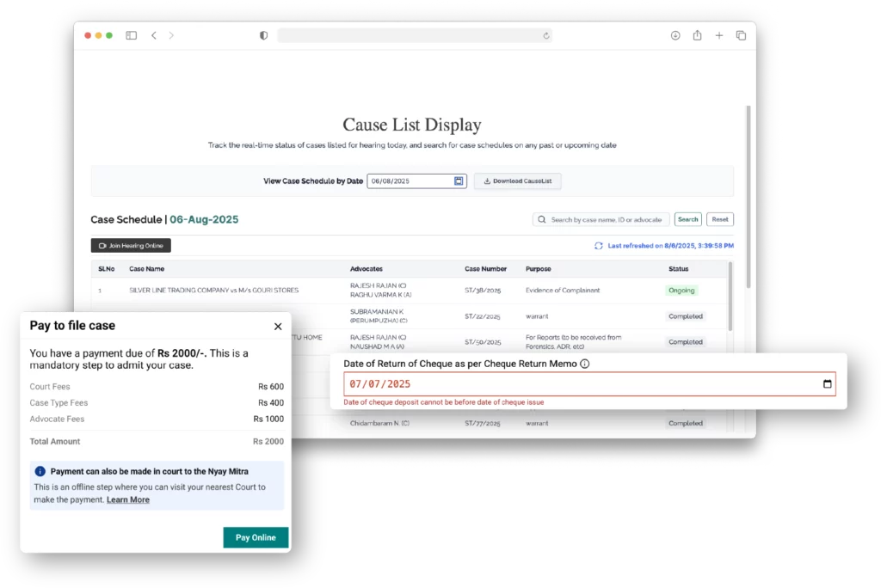Click Sl.No column header
This screenshot has height=588, width=881.
click(x=106, y=269)
